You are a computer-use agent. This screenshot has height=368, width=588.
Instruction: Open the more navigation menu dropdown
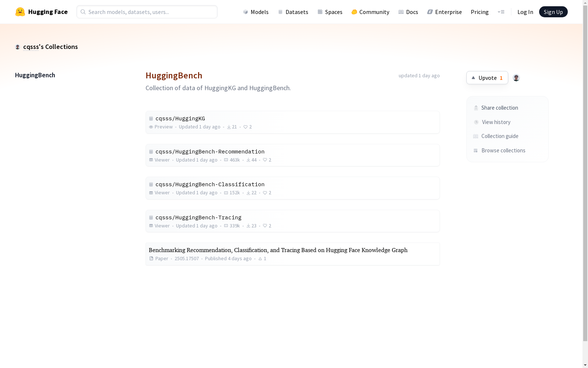pyautogui.click(x=501, y=12)
